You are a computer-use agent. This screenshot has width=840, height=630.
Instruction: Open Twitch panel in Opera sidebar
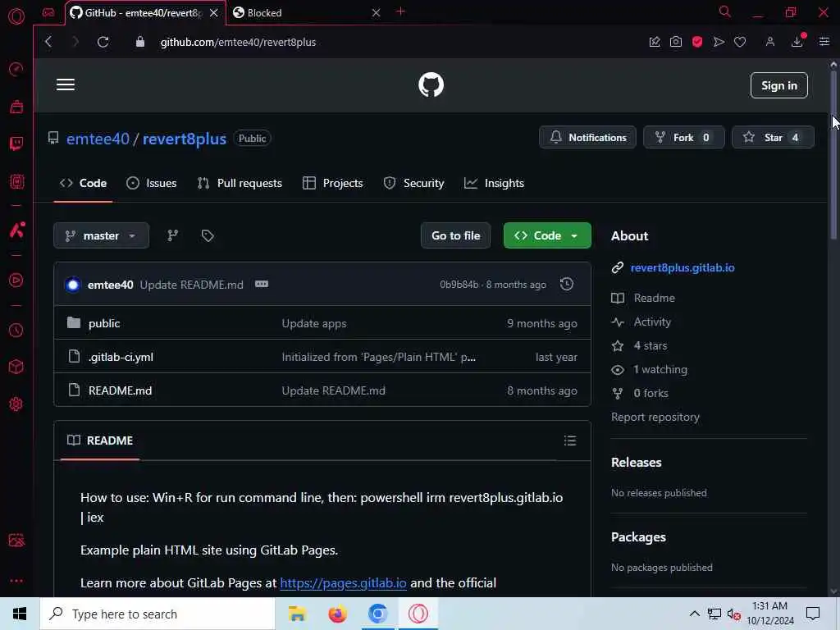point(16,143)
